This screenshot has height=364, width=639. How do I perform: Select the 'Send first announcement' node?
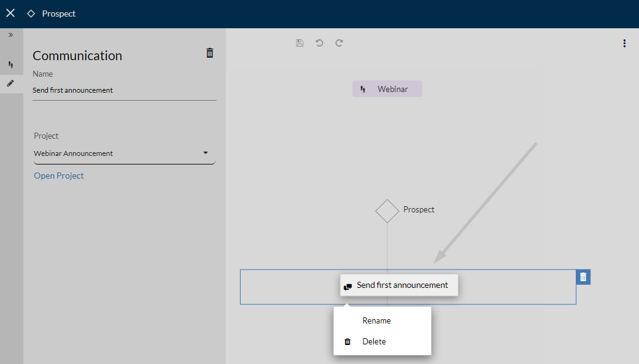pyautogui.click(x=399, y=285)
